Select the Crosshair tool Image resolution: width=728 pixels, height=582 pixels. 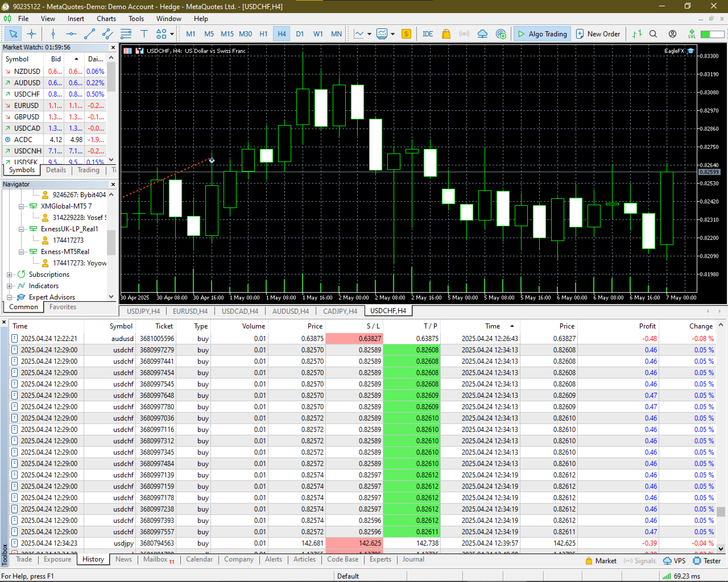tap(31, 34)
